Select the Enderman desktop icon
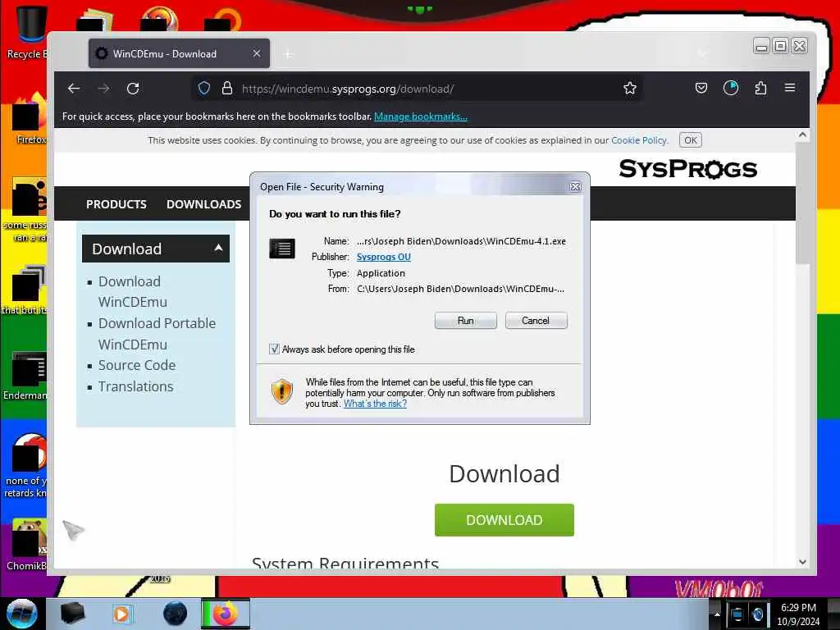Screen dimensions: 840x630 (25, 376)
